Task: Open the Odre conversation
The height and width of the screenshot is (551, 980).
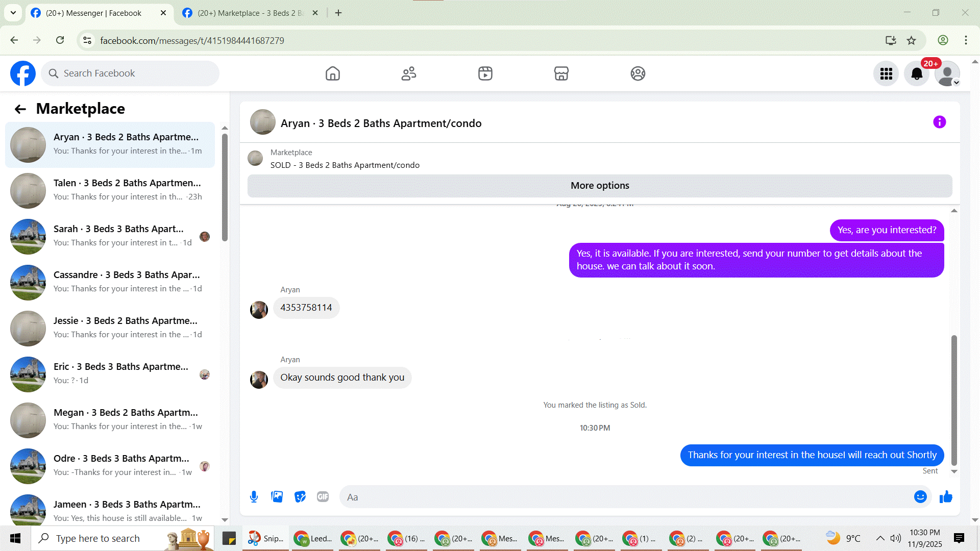Action: 110,466
